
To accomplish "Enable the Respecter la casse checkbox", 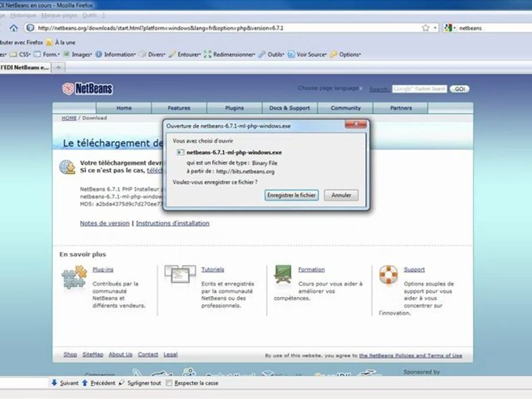I will click(169, 383).
